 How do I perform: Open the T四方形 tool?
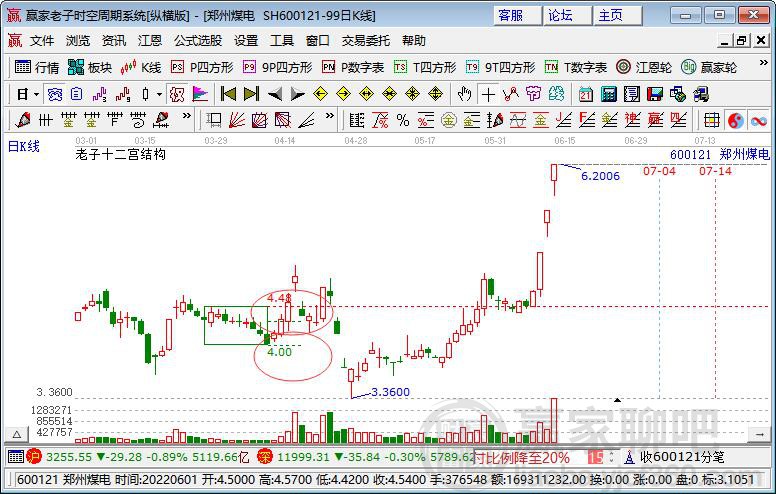tap(425, 67)
